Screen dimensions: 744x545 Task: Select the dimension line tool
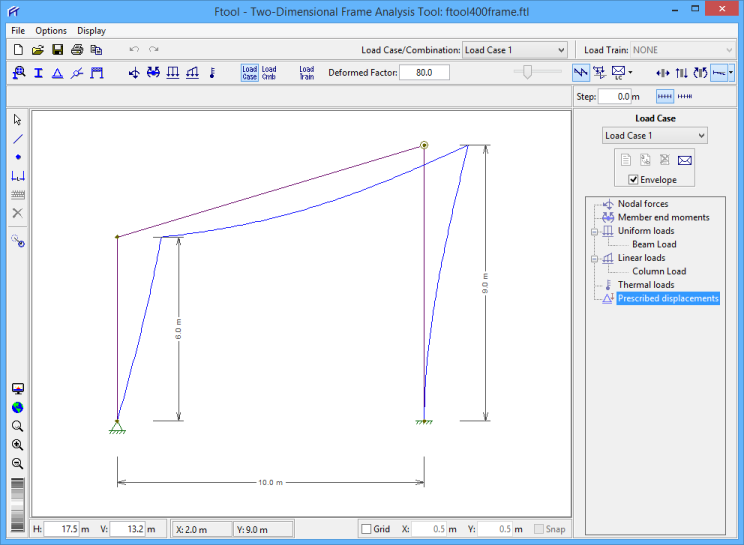[18, 176]
